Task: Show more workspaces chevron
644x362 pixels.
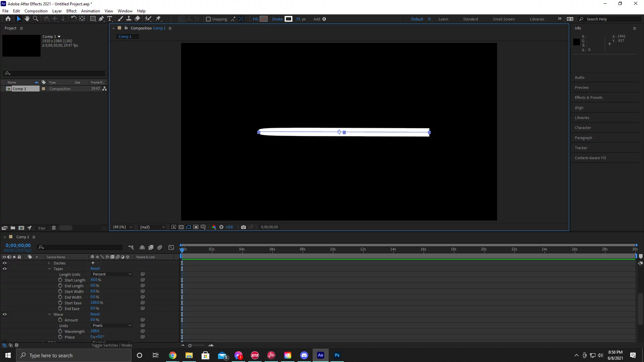Action: pyautogui.click(x=559, y=19)
